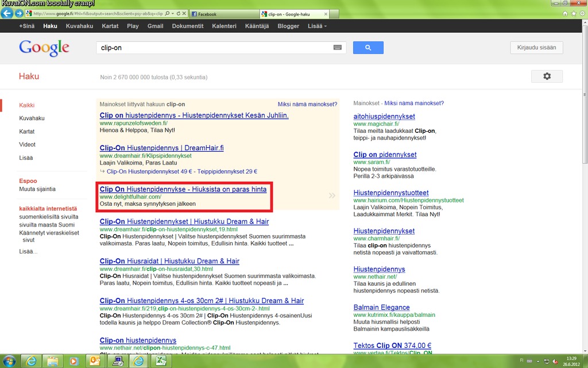
Task: Click the Kirjaudu sisään button
Action: pos(536,48)
